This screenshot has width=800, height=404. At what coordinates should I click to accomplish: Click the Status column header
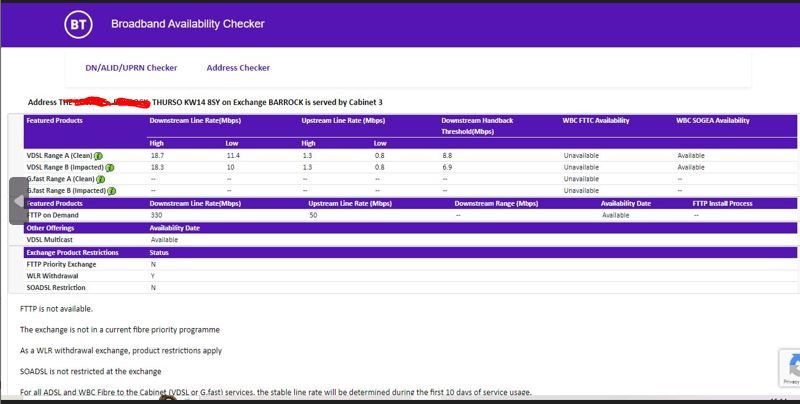[159, 252]
